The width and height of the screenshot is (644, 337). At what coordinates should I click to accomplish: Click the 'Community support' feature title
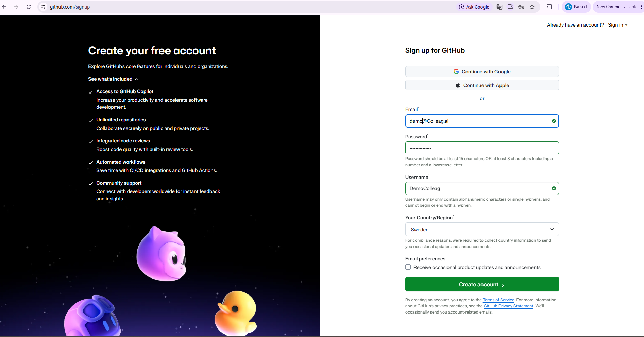[x=119, y=183]
